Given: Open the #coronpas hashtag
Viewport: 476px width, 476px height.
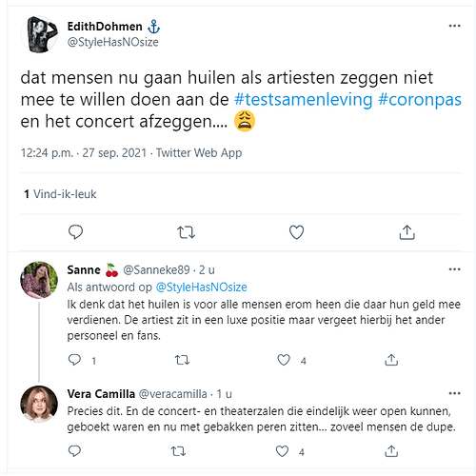Looking at the screenshot, I should (x=420, y=100).
